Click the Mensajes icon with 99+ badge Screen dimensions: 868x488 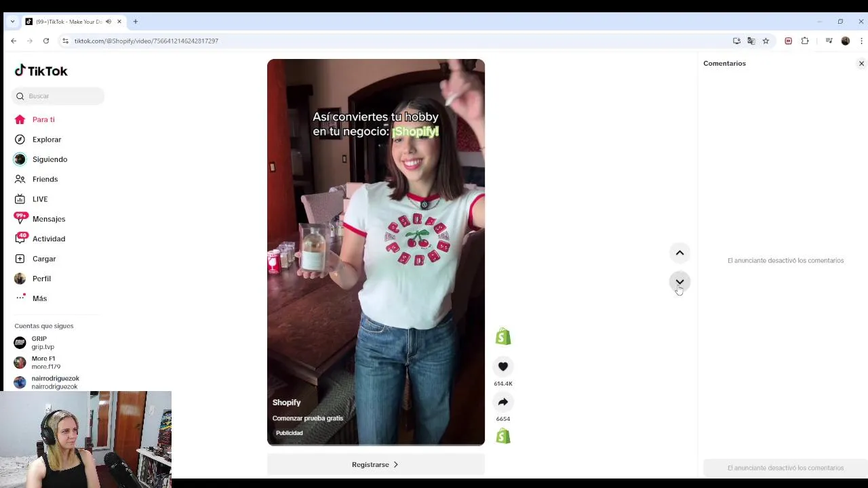20,218
